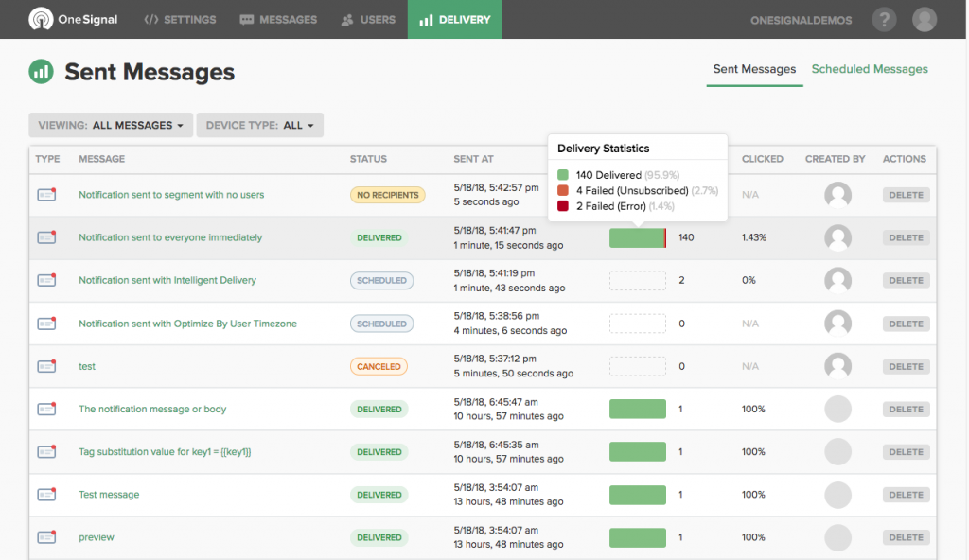Click type icon for 'no users' notification
This screenshot has height=560, width=969.
point(46,195)
